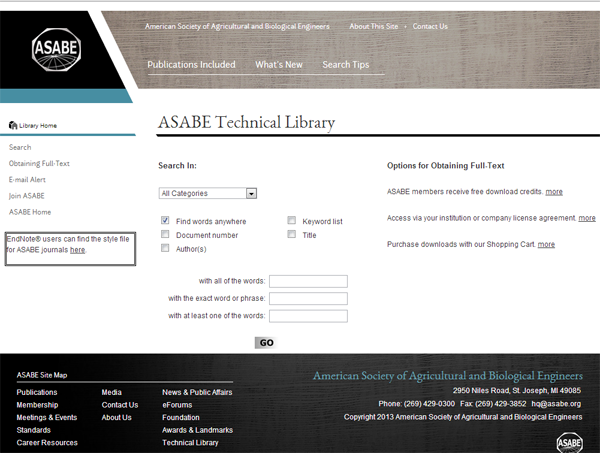This screenshot has height=453, width=600.
Task: Click the Options for Obtaining Full-Text heading
Action: pyautogui.click(x=445, y=166)
